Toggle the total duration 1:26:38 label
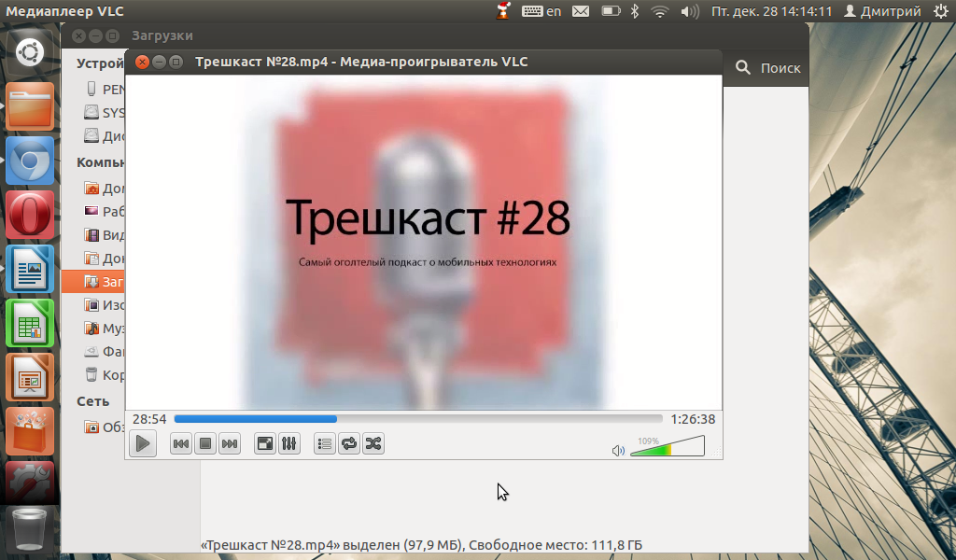The image size is (956, 560). coord(693,419)
